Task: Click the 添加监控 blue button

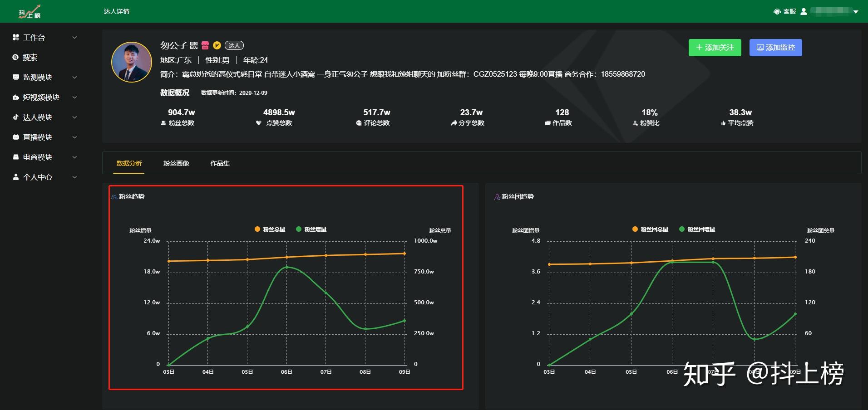Action: click(776, 48)
